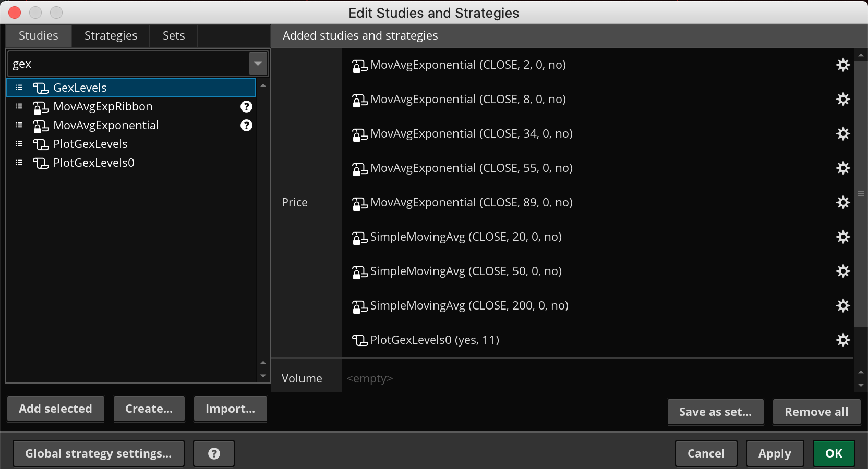Open settings gear for MovAvgExponential (CLOSE, 2, 0, no)
The image size is (868, 469).
(x=843, y=65)
